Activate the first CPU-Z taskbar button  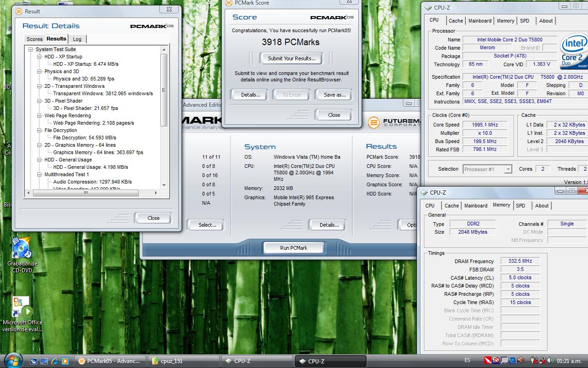tap(257, 361)
